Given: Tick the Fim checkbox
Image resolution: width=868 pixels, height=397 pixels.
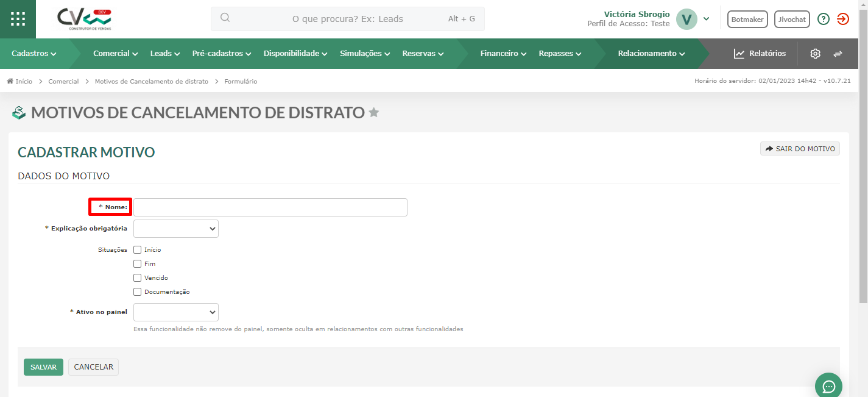Looking at the screenshot, I should click(x=138, y=263).
